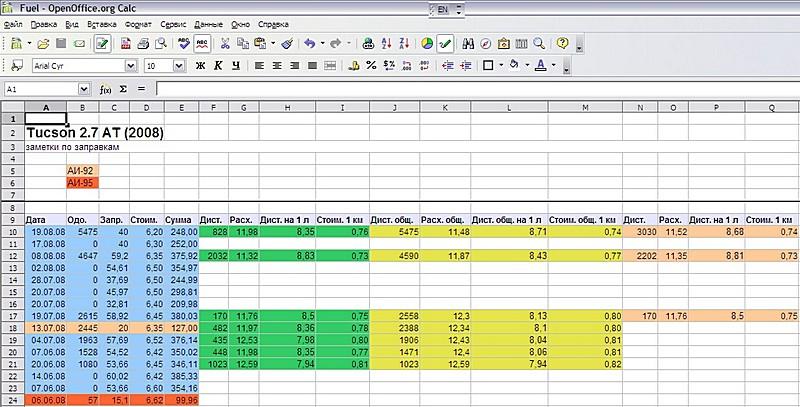This screenshot has width=800, height=407.
Task: Open the font color dropdown arrow
Action: coord(554,66)
